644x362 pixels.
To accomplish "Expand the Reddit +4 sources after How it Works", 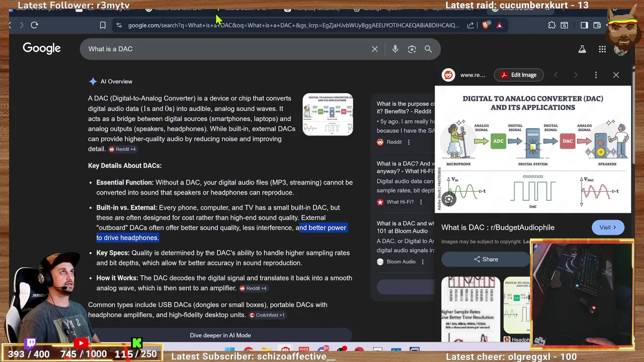I will point(253,289).
